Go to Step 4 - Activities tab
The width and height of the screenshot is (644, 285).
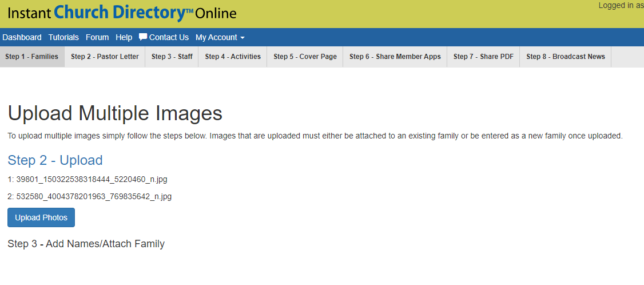tap(233, 57)
